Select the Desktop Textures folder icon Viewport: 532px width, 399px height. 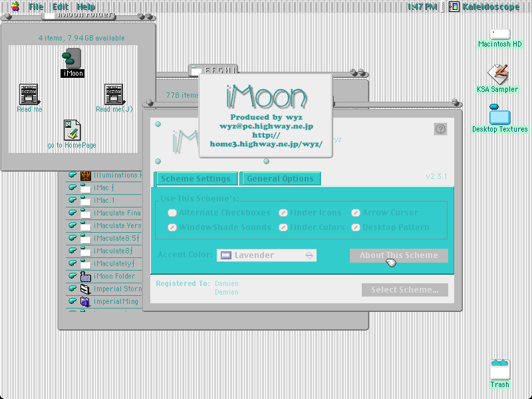click(499, 114)
